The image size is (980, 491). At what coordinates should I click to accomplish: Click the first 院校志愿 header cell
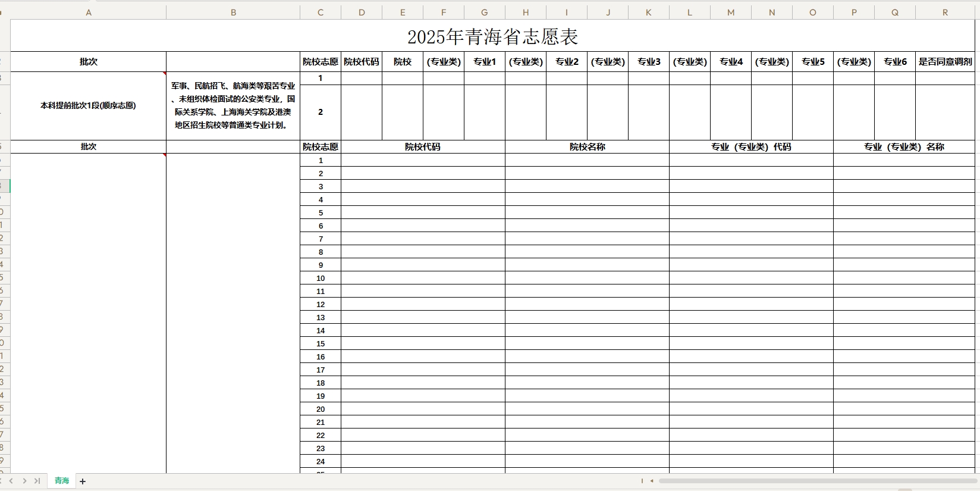(x=321, y=62)
